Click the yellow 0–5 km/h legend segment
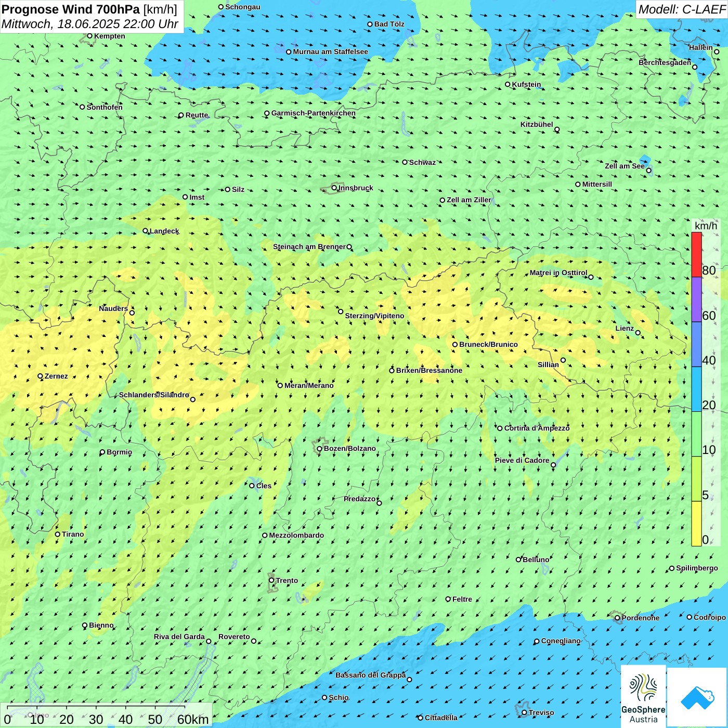The image size is (728, 728). [x=696, y=523]
